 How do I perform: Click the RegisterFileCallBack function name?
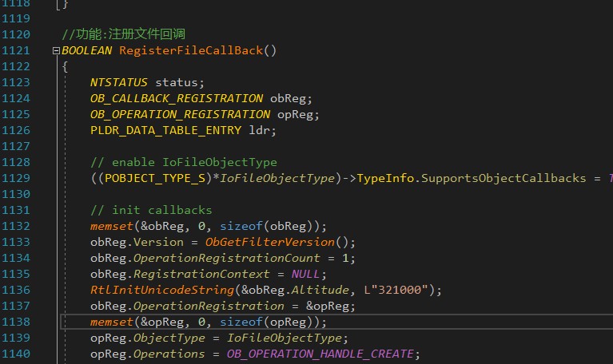tap(191, 51)
